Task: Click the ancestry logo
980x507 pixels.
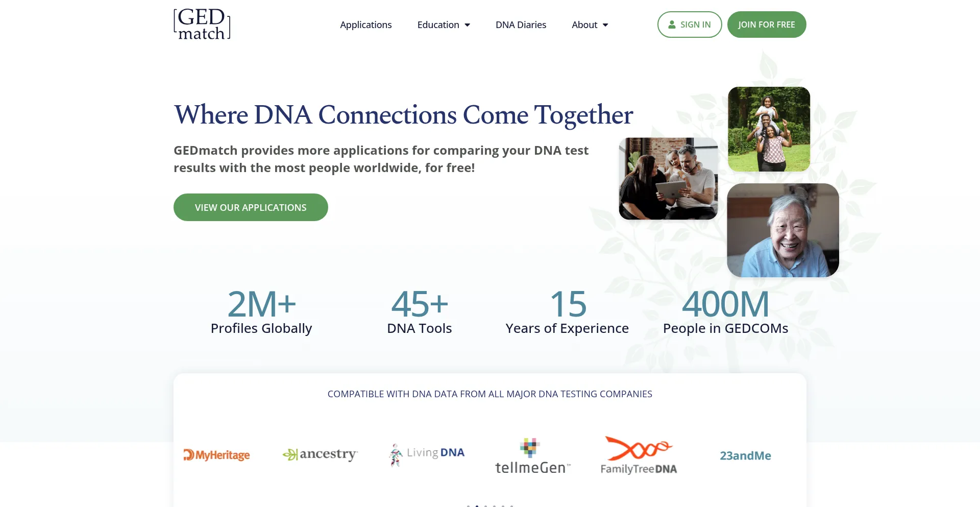Action: click(x=320, y=454)
